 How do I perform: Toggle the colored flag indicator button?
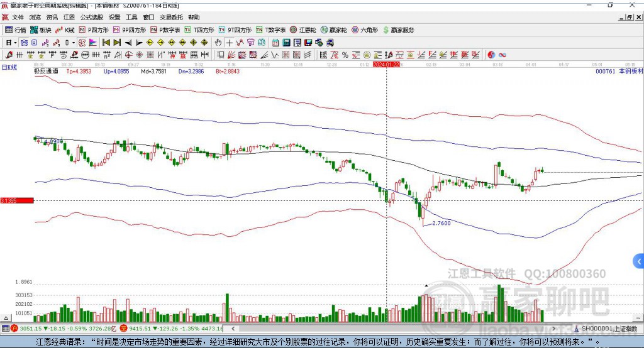pos(93,43)
